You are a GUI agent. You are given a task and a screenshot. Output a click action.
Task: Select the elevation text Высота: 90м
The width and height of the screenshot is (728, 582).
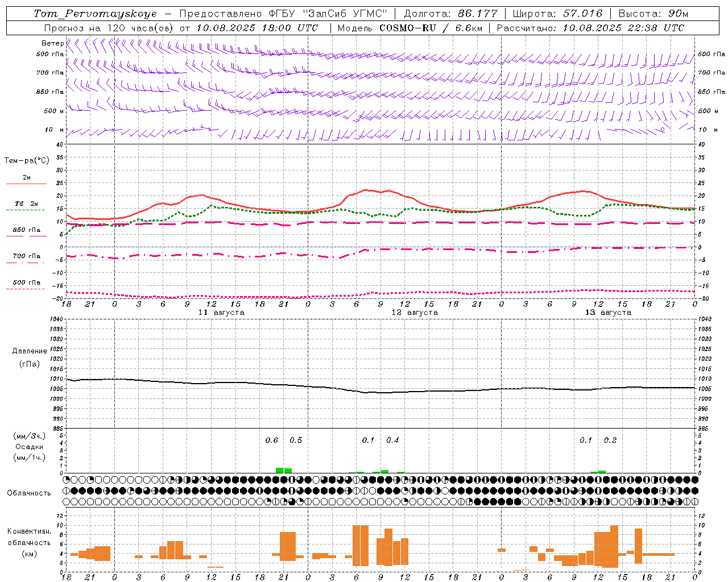click(653, 14)
